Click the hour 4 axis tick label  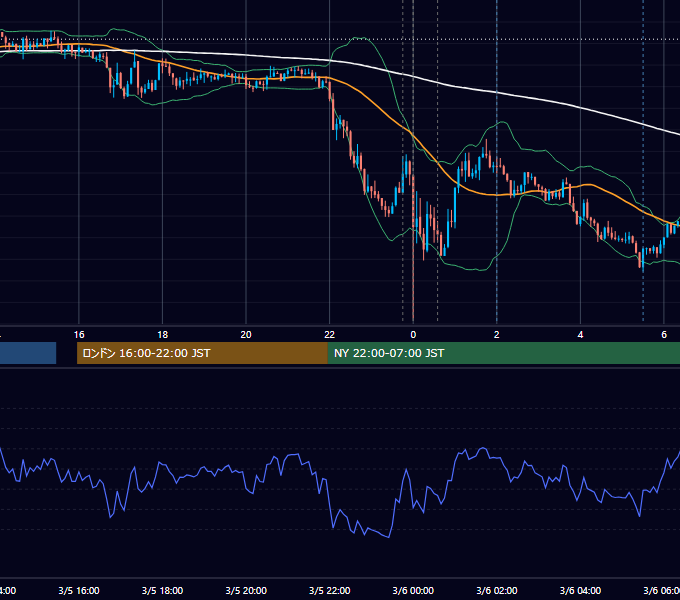pos(580,335)
